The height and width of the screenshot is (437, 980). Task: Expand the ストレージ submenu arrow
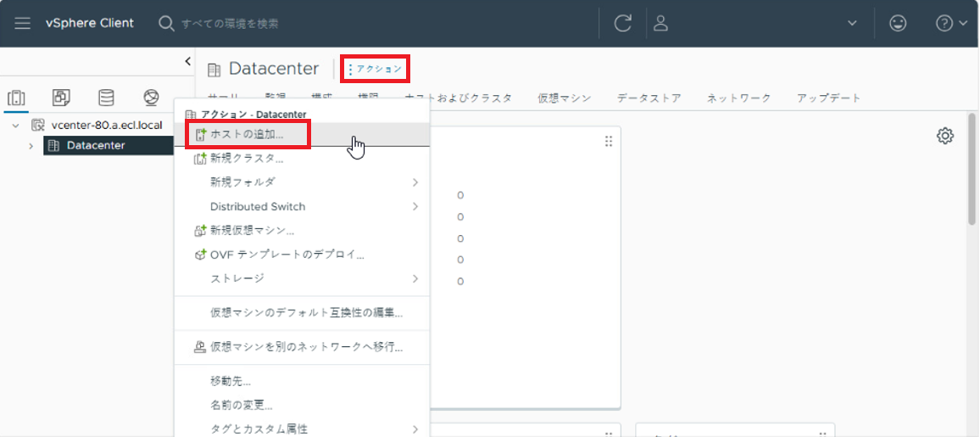[415, 278]
